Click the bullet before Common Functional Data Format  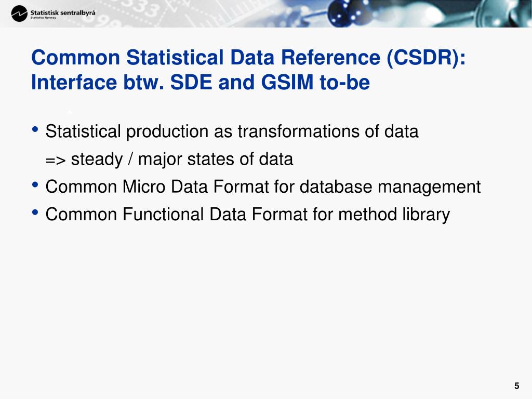pos(35,212)
